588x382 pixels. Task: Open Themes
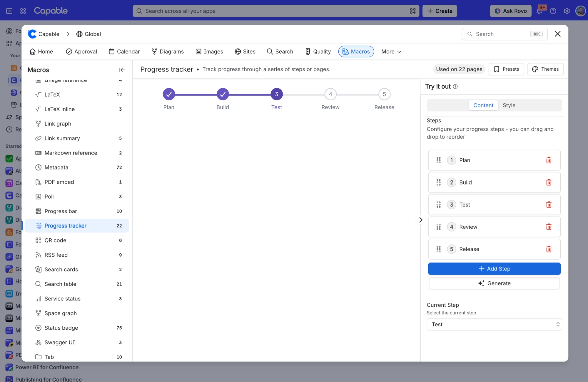point(545,69)
